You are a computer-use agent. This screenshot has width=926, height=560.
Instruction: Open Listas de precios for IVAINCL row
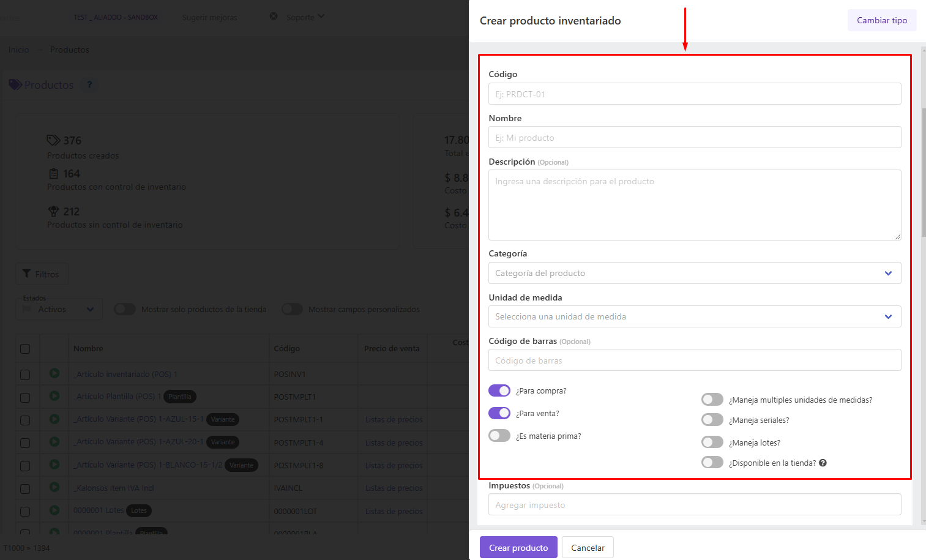[x=394, y=488]
